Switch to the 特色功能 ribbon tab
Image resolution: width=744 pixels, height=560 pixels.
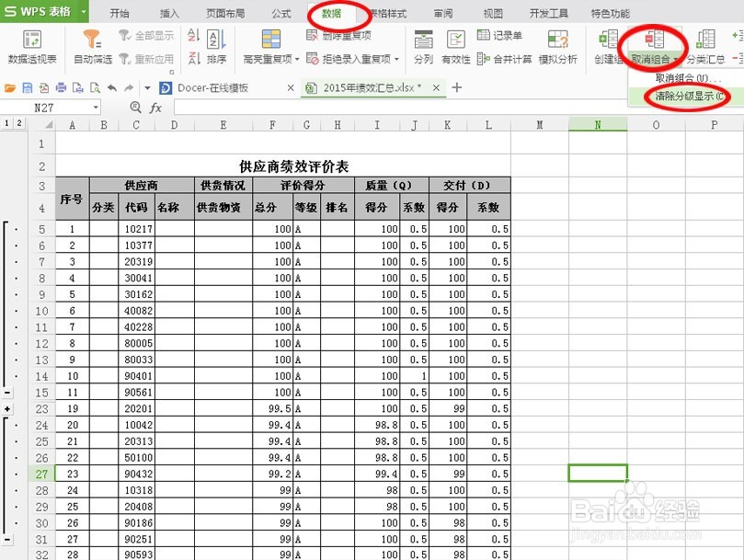(611, 13)
